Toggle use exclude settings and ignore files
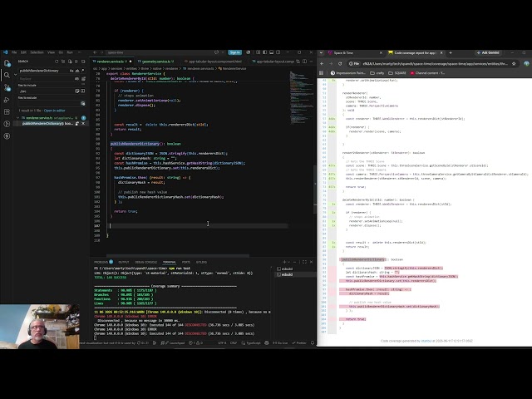This screenshot has width=532, height=399. 83,103
